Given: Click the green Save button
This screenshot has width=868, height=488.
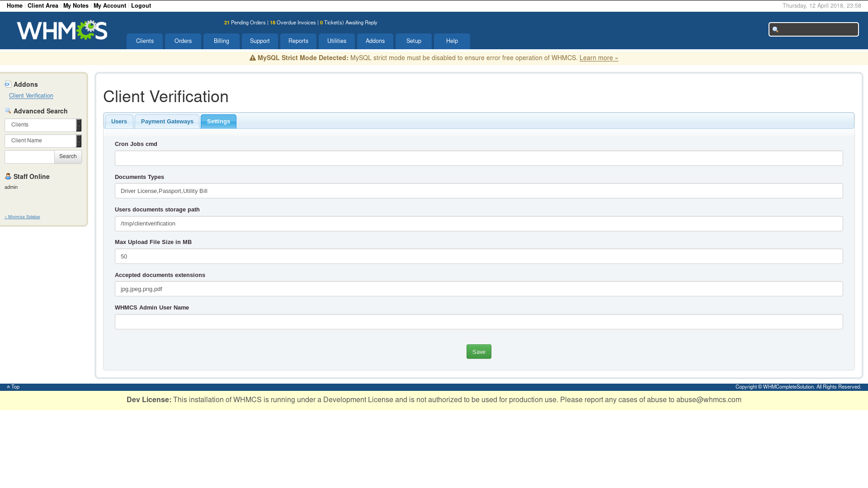Looking at the screenshot, I should click(479, 352).
